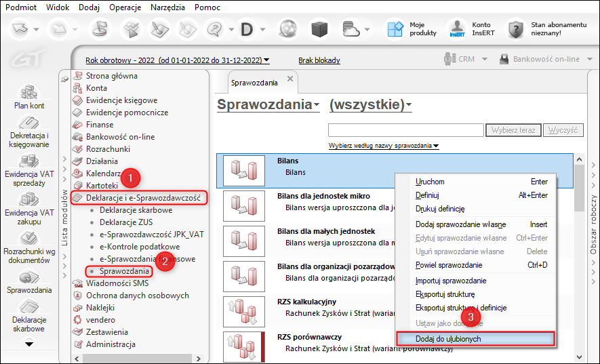Viewport: 600px width, 364px height.
Task: Open the (wszystkie) filter dropdown
Action: [x=370, y=105]
